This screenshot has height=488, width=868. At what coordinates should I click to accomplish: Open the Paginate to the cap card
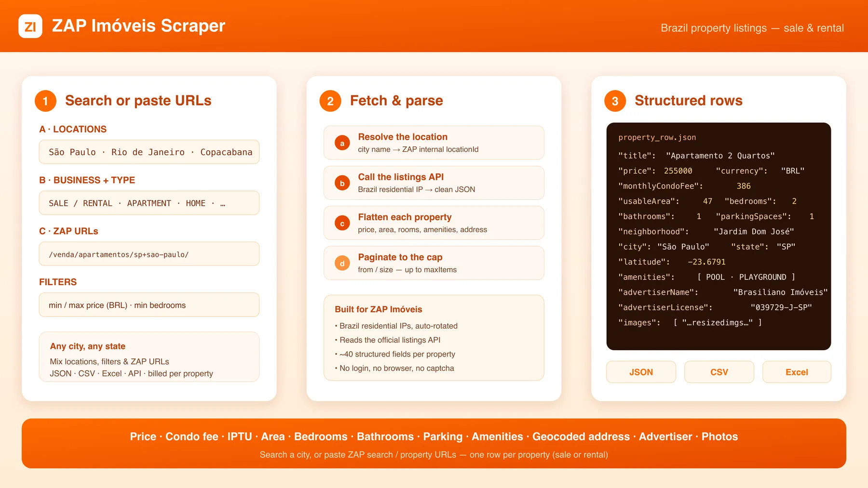434,263
